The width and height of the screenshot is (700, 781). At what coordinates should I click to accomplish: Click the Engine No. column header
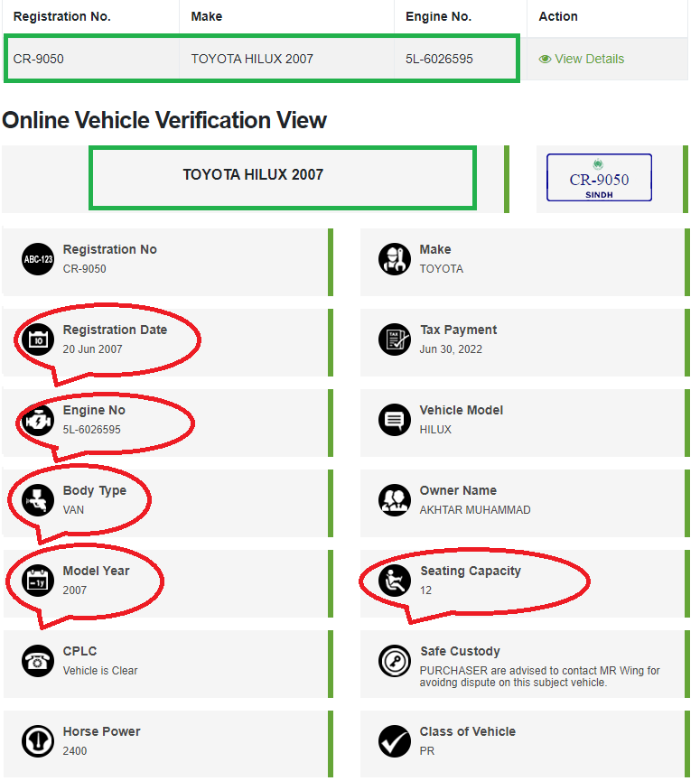click(438, 16)
